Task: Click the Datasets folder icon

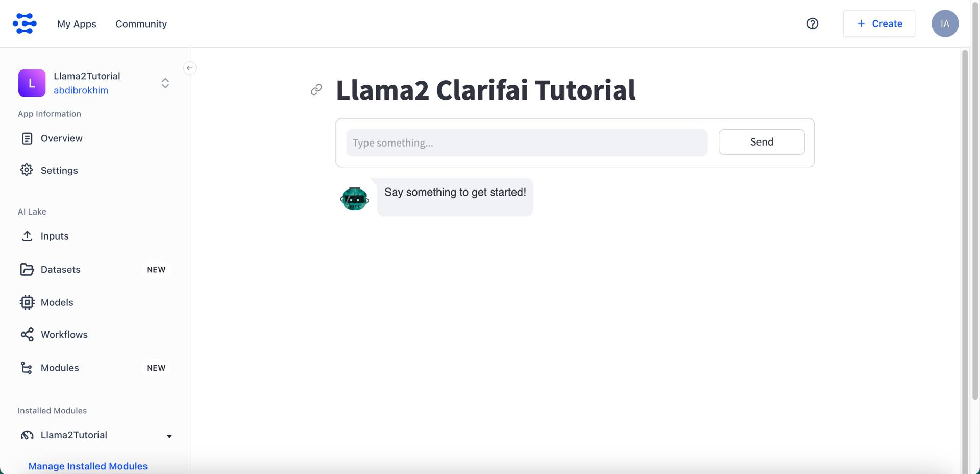Action: pos(27,269)
